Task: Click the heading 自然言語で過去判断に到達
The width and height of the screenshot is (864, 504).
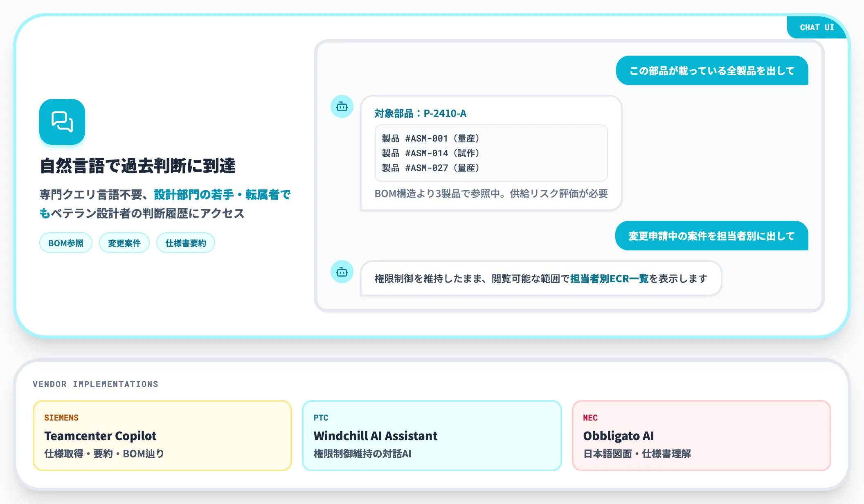Action: [x=138, y=166]
